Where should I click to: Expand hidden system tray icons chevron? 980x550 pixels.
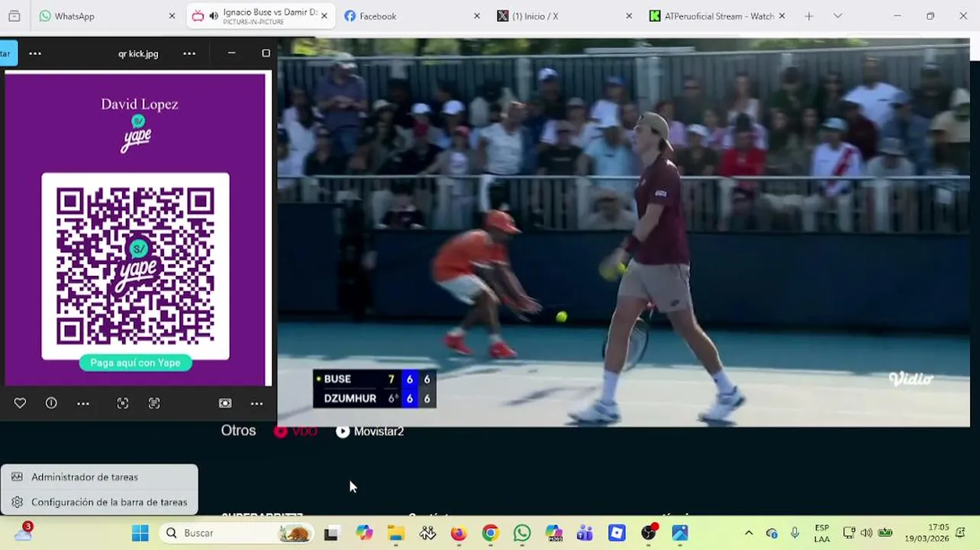click(749, 533)
